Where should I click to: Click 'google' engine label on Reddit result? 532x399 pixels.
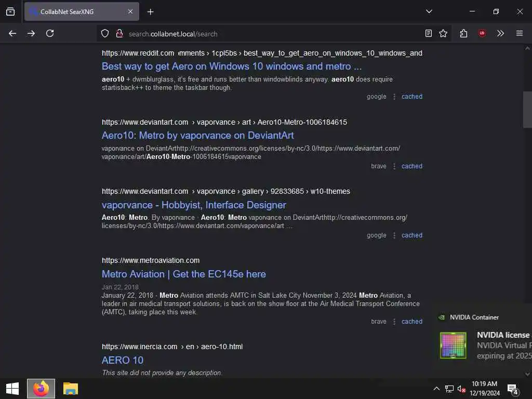tap(376, 96)
